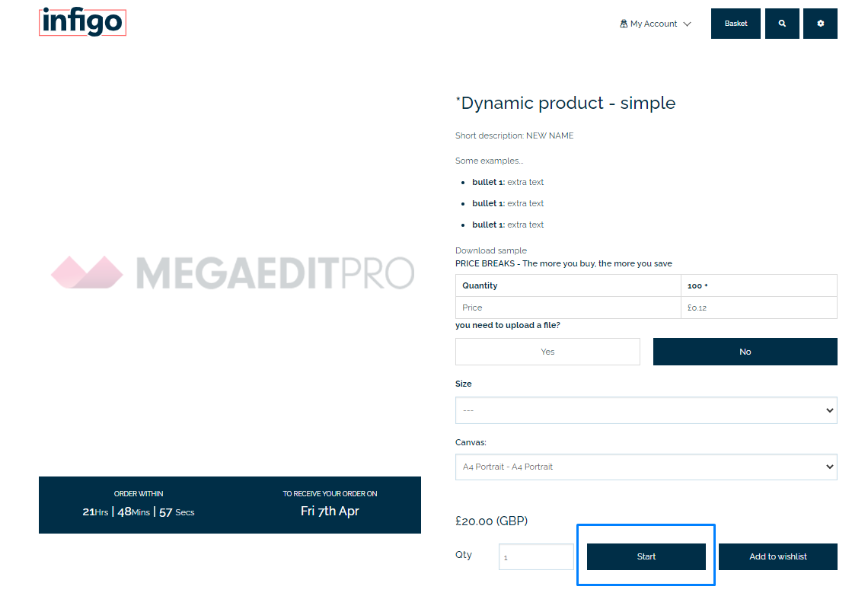868x596 pixels.
Task: Select No for file upload
Action: coord(745,352)
